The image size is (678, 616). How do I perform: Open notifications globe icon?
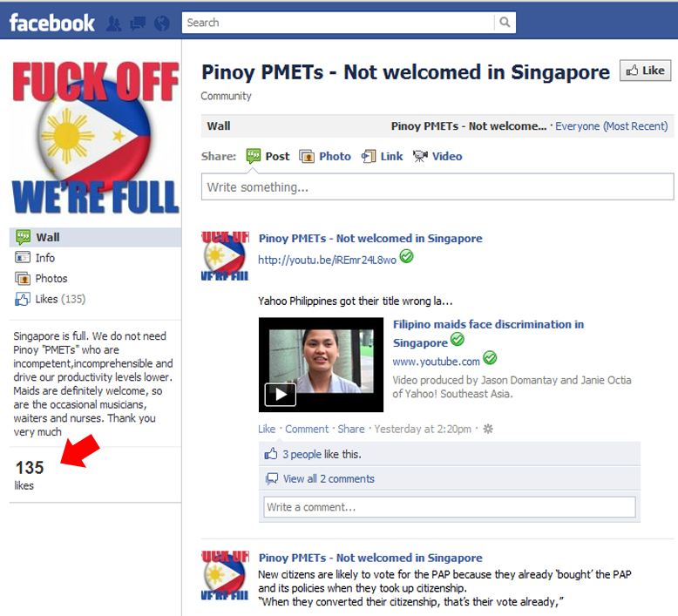click(x=162, y=24)
